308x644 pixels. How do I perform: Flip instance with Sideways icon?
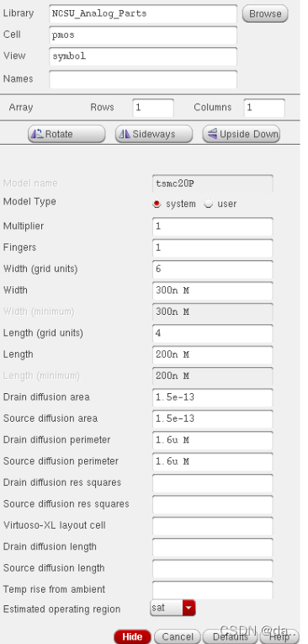pos(154,134)
